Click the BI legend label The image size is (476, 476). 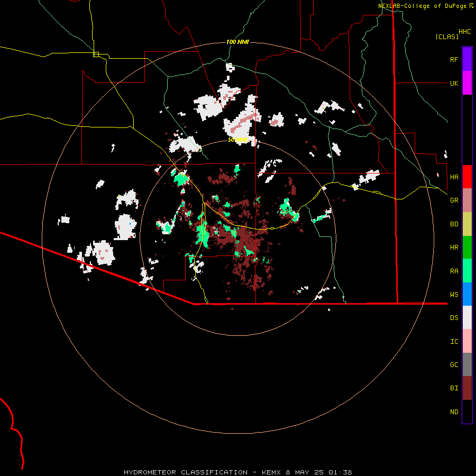click(454, 388)
